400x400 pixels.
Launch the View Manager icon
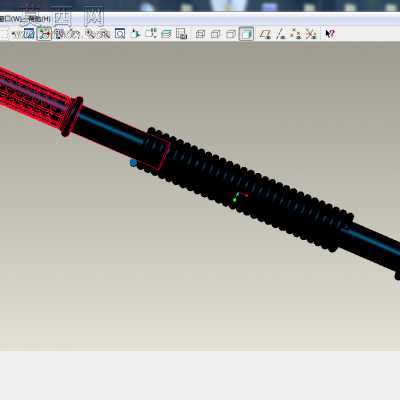click(x=181, y=34)
